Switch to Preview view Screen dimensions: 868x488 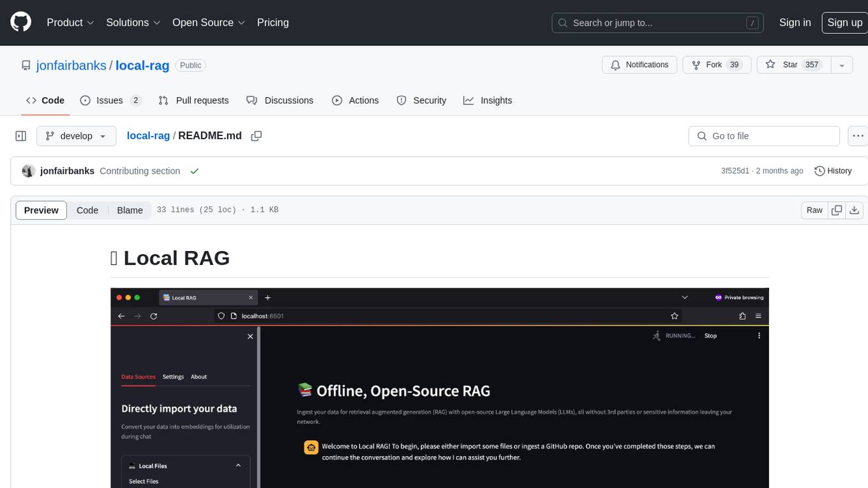coord(41,210)
